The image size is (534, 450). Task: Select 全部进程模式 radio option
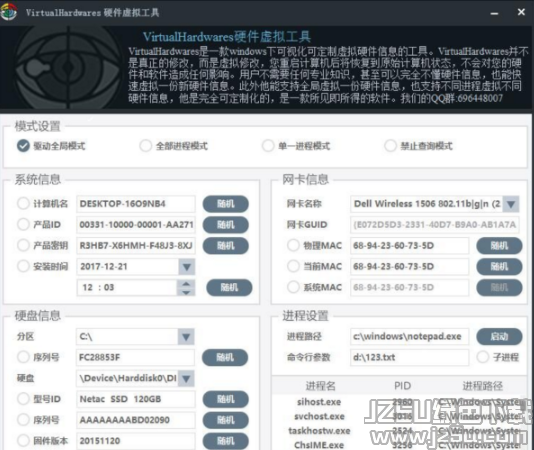(x=145, y=146)
